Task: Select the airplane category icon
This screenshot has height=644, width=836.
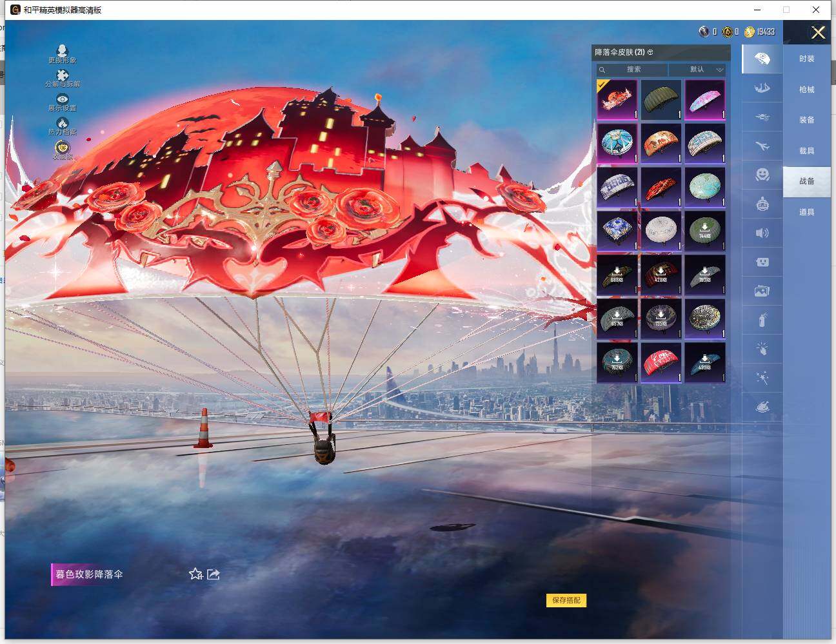Action: (x=762, y=146)
